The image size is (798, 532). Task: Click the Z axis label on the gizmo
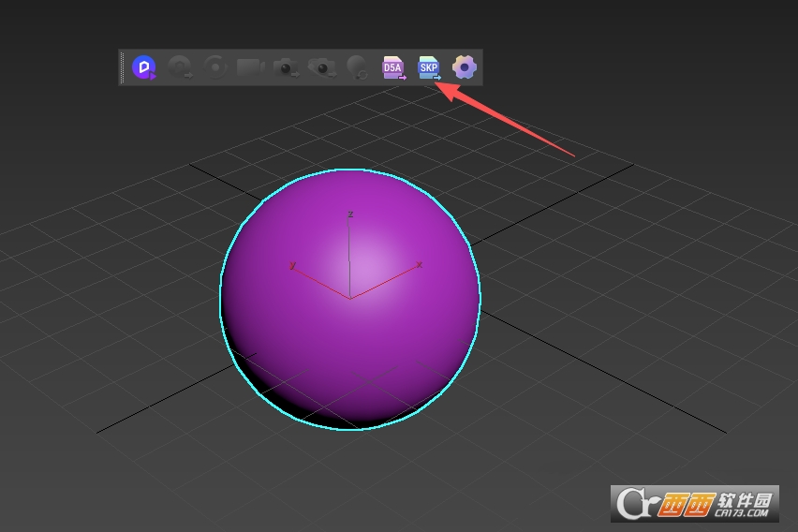tap(350, 214)
